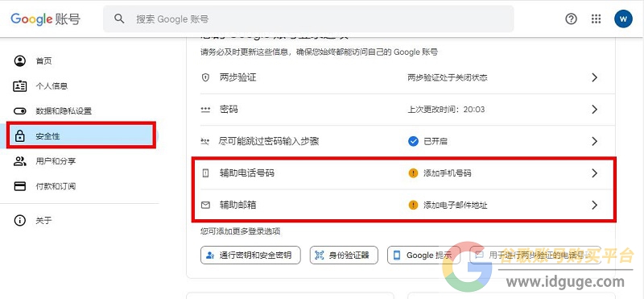Click the Google 账号 logo
Image resolution: width=644 pixels, height=299 pixels.
[x=46, y=19]
